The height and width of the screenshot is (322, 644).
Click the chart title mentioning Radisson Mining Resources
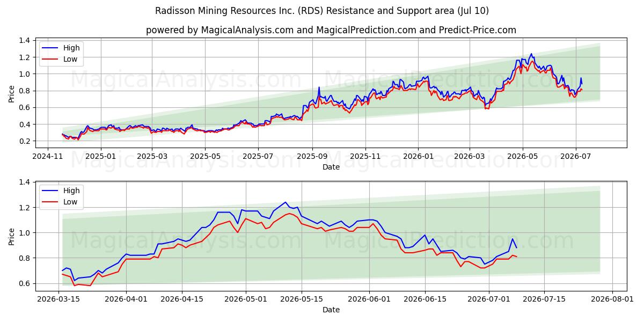click(322, 11)
